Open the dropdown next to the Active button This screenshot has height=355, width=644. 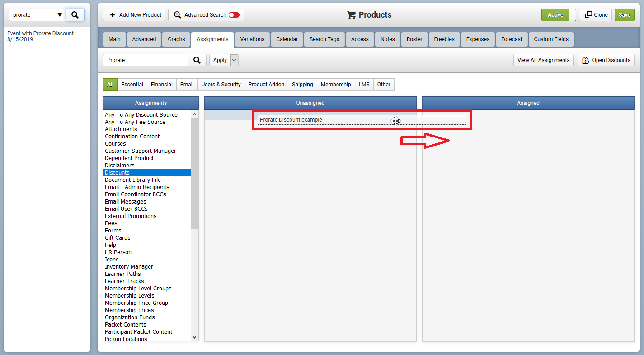tap(573, 14)
